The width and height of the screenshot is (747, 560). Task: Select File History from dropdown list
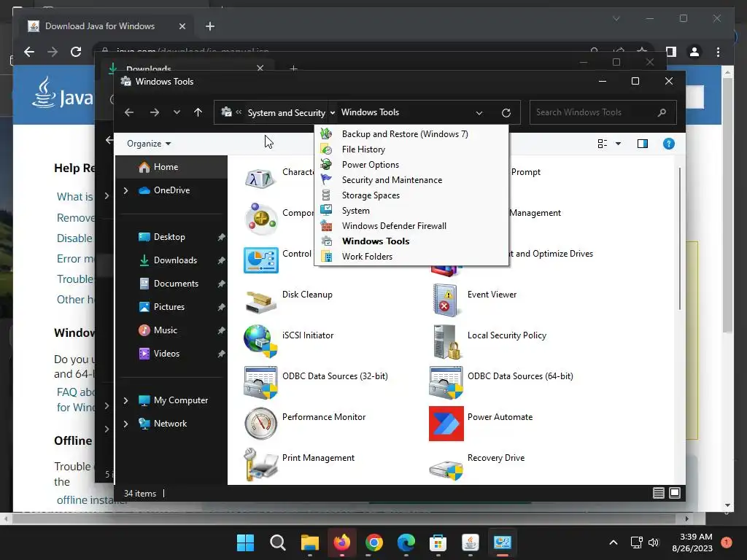(x=411, y=149)
